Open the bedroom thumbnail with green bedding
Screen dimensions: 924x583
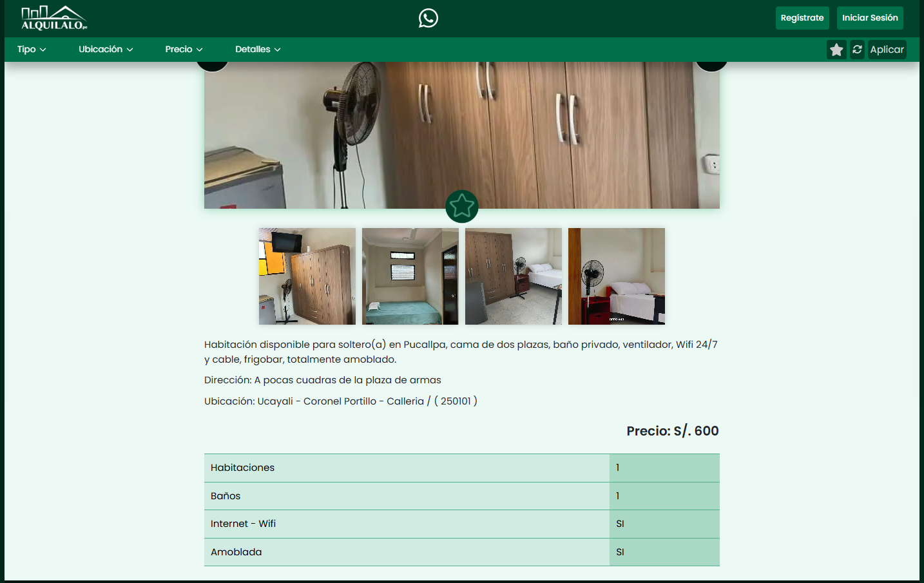coord(410,276)
